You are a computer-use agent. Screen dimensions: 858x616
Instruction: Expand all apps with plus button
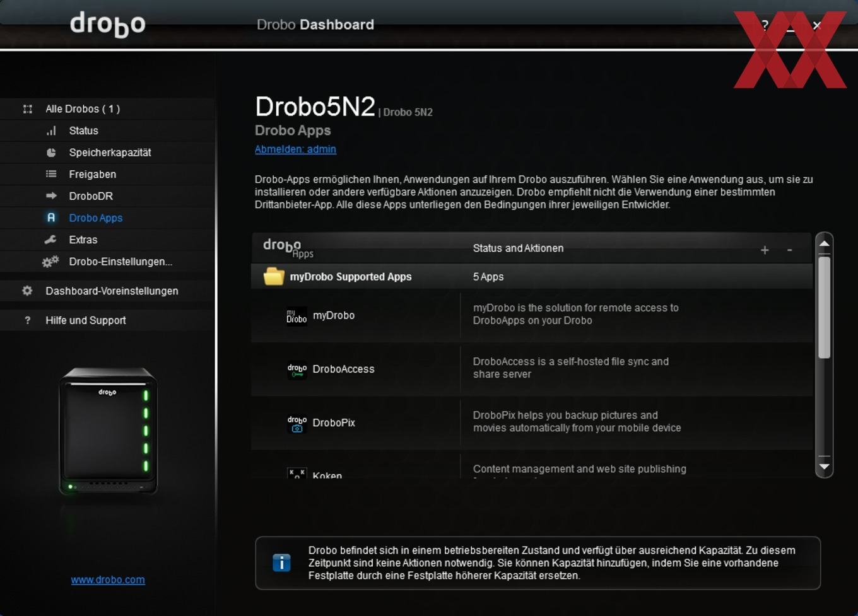point(765,250)
